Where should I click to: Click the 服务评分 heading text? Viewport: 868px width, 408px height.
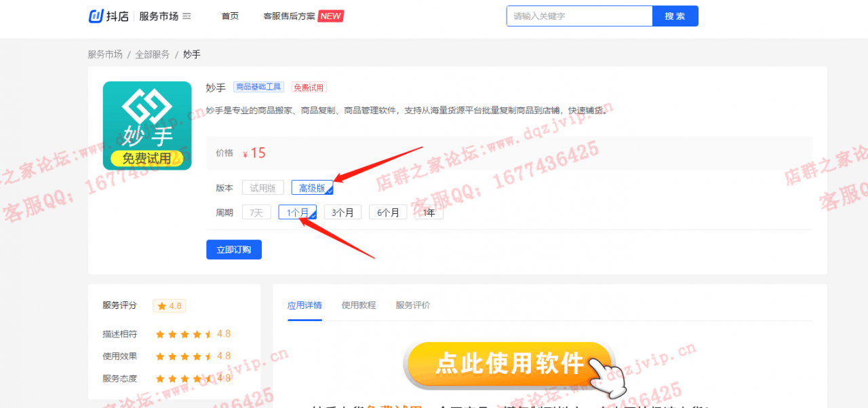click(x=120, y=305)
